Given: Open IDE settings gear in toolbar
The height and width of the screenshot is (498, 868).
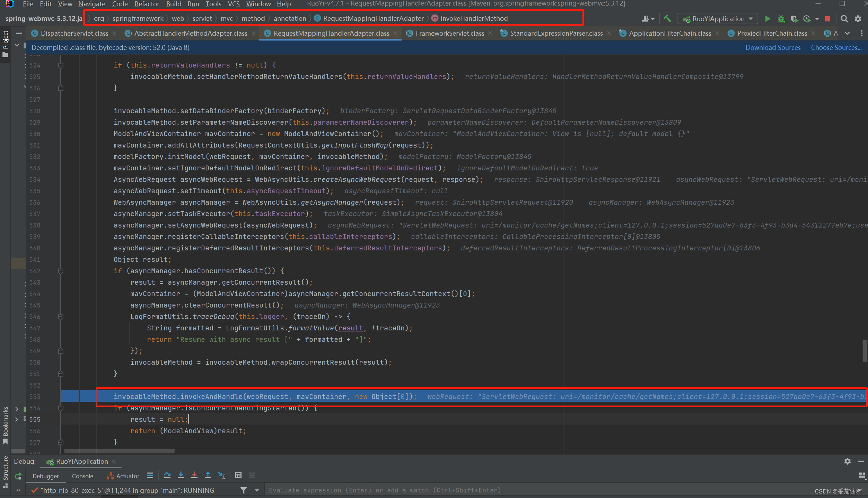Looking at the screenshot, I should coord(858,19).
